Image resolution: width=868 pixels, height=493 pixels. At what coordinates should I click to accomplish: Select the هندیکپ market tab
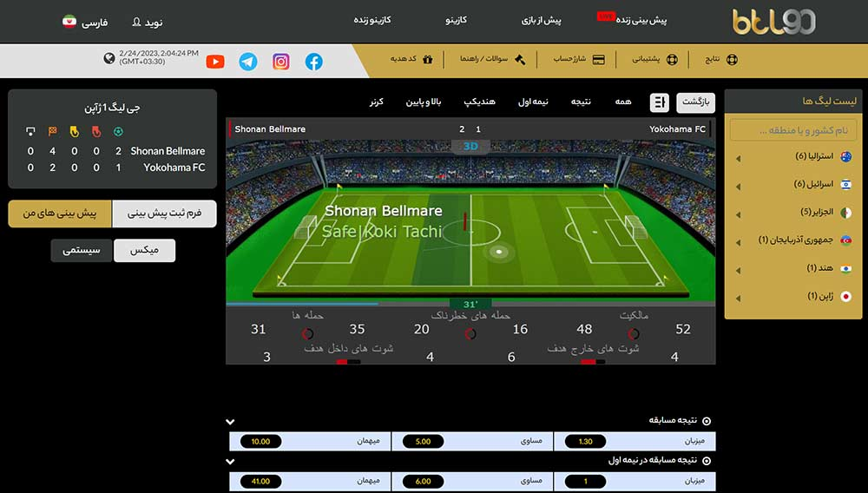coord(479,102)
